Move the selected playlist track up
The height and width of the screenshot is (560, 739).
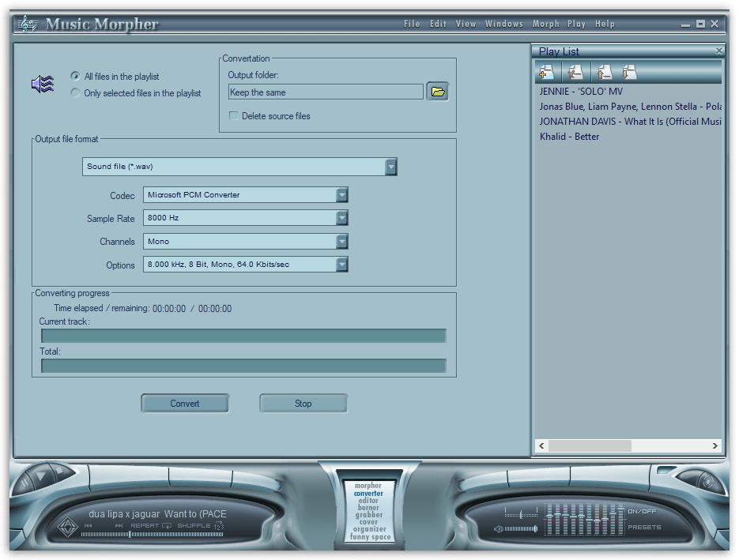tap(603, 72)
